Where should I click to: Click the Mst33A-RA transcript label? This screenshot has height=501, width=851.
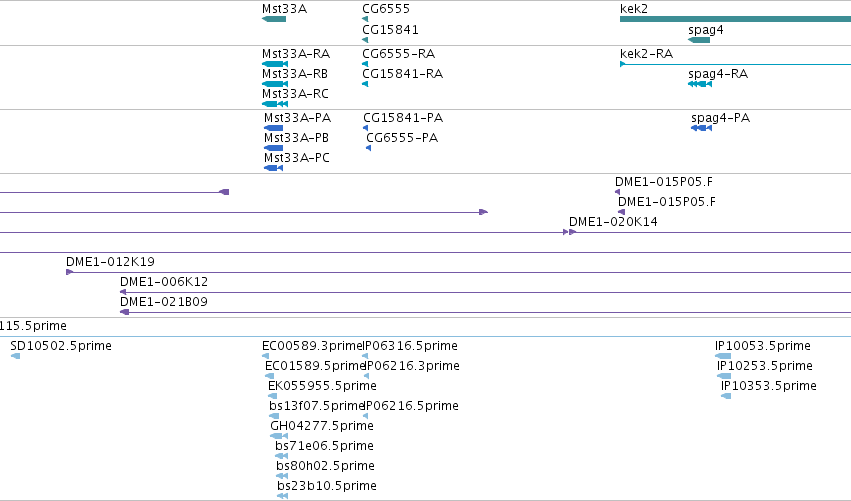[296, 54]
